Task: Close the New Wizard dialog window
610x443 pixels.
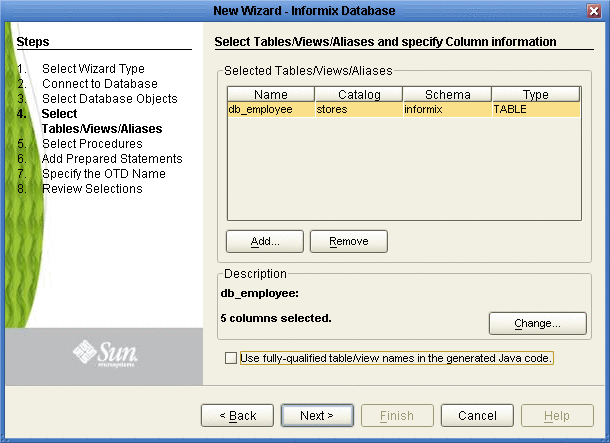Action: 594,11
